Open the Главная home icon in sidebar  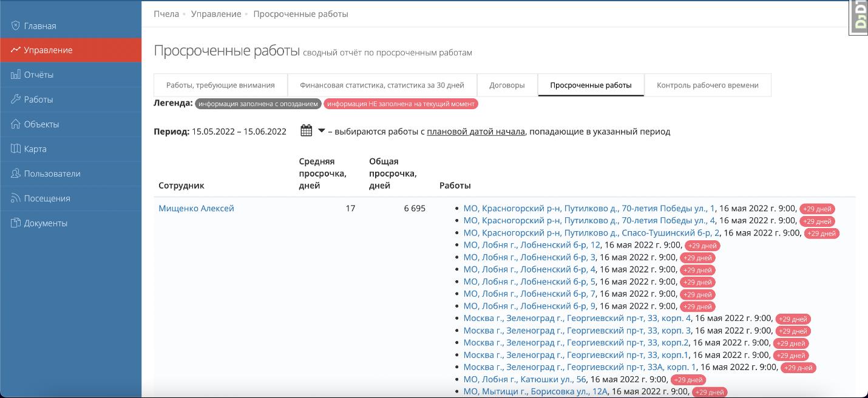tap(15, 25)
